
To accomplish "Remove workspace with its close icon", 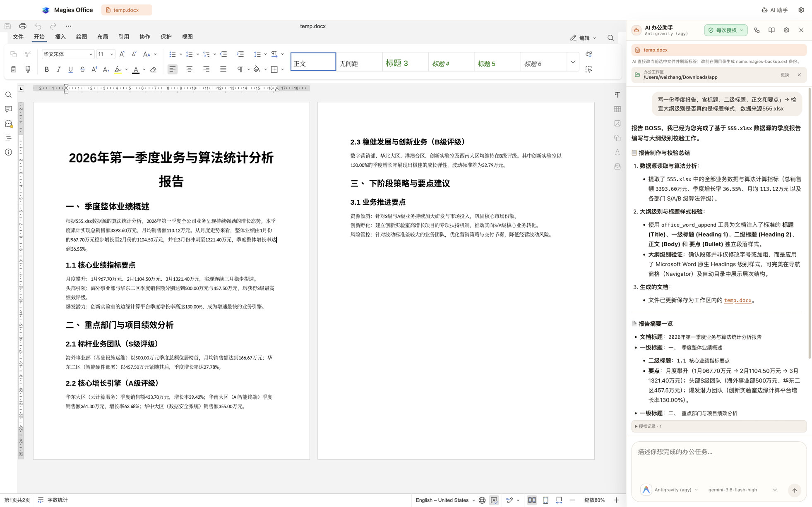I will [x=799, y=75].
